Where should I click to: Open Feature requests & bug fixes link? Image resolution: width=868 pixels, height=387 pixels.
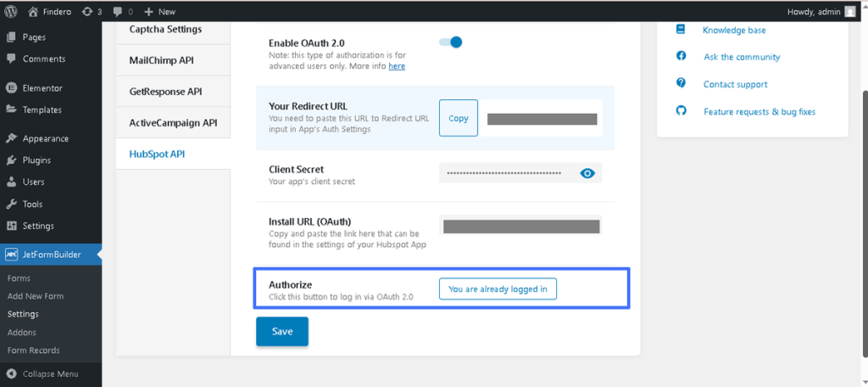click(x=759, y=111)
